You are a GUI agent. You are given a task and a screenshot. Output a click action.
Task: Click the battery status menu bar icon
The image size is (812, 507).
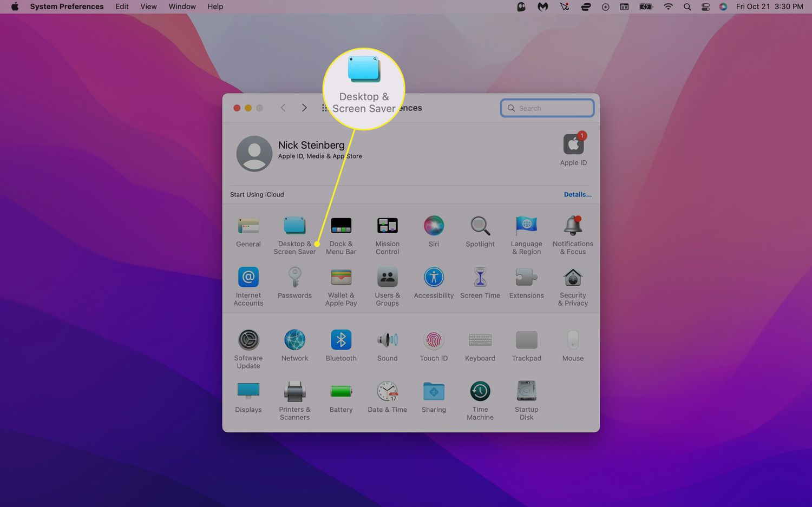646,6
